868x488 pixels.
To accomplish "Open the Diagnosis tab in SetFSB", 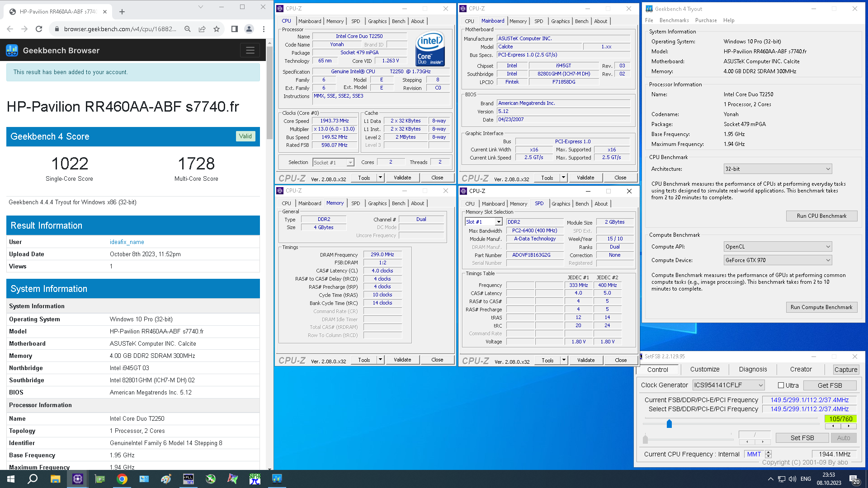I will click(x=753, y=369).
